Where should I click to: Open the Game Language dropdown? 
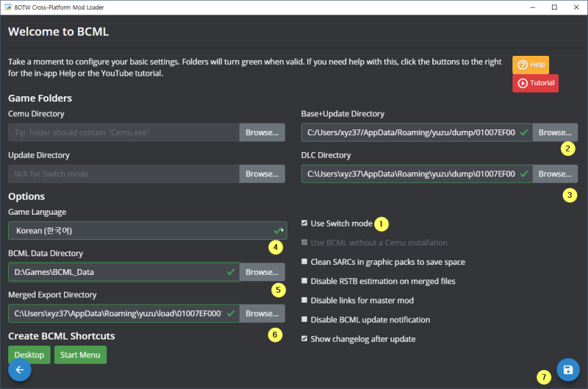click(x=147, y=230)
